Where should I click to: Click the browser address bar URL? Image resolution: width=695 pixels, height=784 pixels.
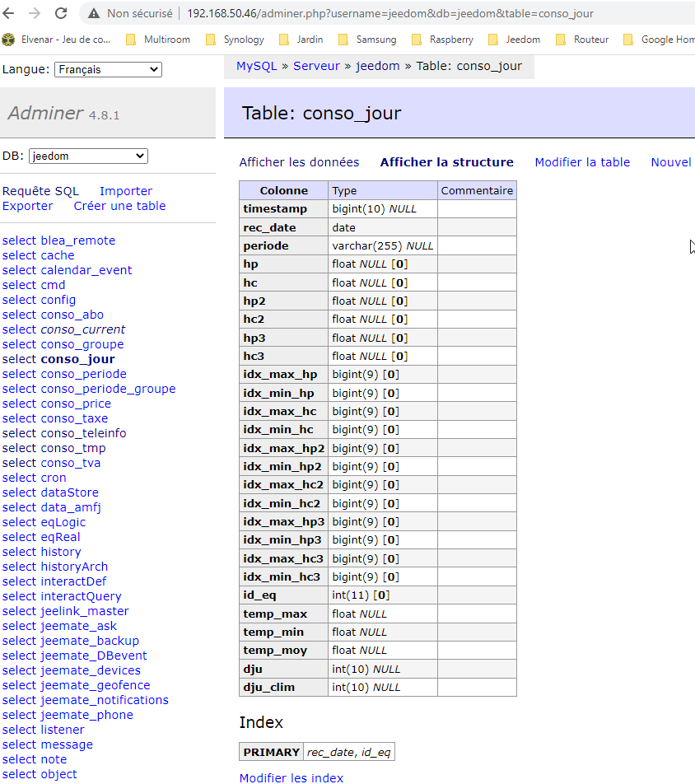click(389, 13)
